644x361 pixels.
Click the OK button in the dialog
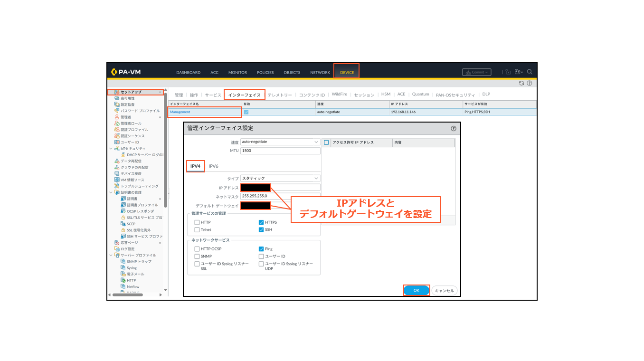click(x=416, y=290)
